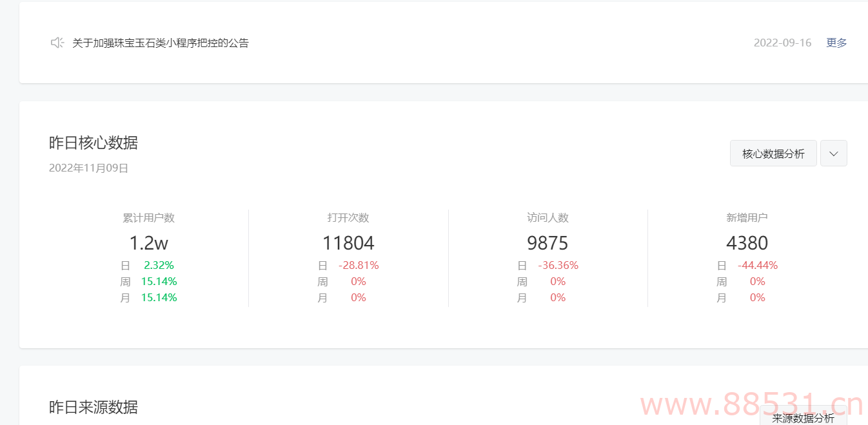This screenshot has height=425, width=868.
Task: Click the 累计用户数 label
Action: click(148, 218)
